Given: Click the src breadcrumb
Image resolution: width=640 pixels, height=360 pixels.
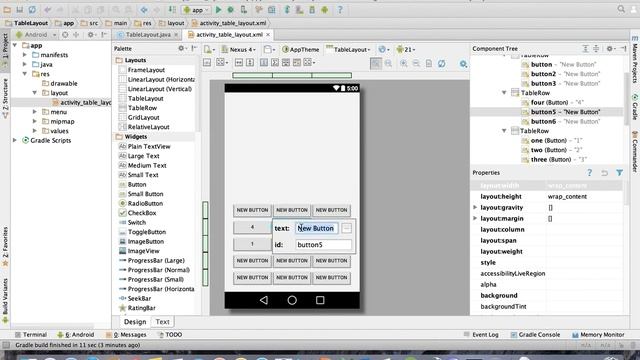Looking at the screenshot, I should tap(89, 23).
